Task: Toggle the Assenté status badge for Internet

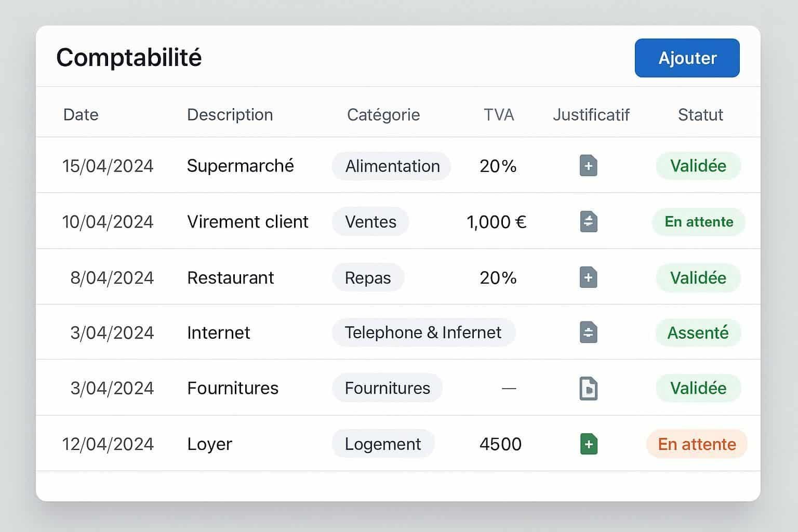Action: point(698,332)
